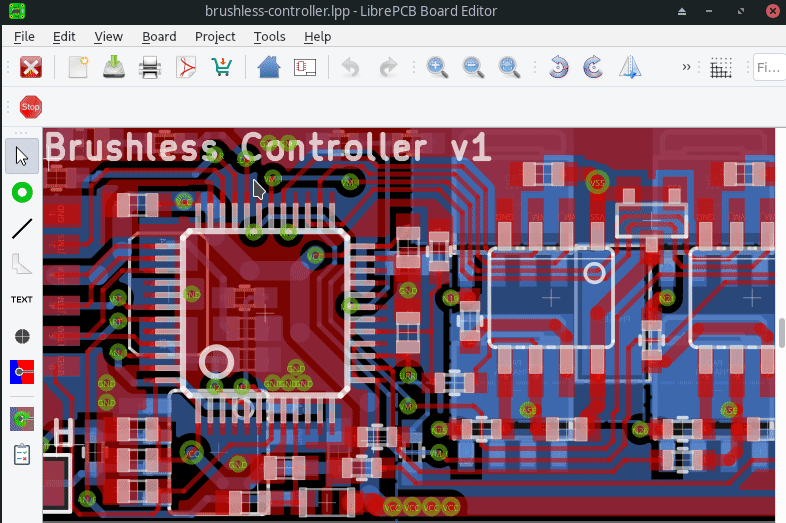Screen dimensions: 786x523
Task: Click the Find search input field
Action: 769,67
